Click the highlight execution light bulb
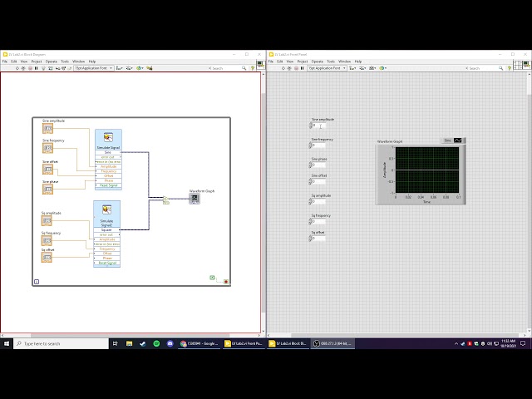The width and height of the screenshot is (532, 399). click(x=44, y=68)
